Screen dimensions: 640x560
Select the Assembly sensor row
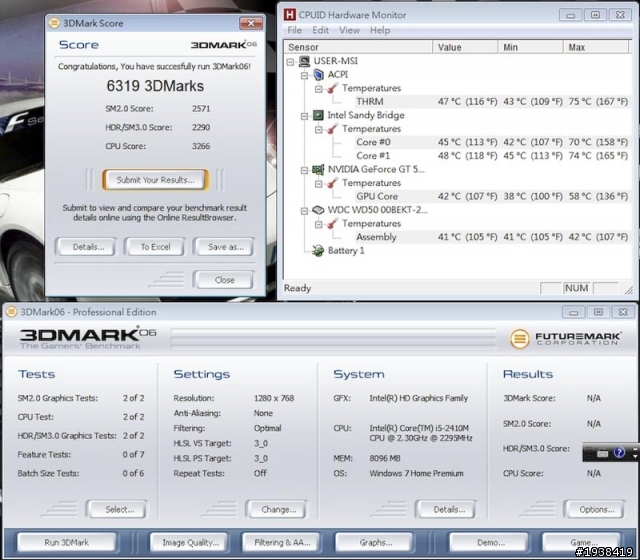(x=491, y=237)
